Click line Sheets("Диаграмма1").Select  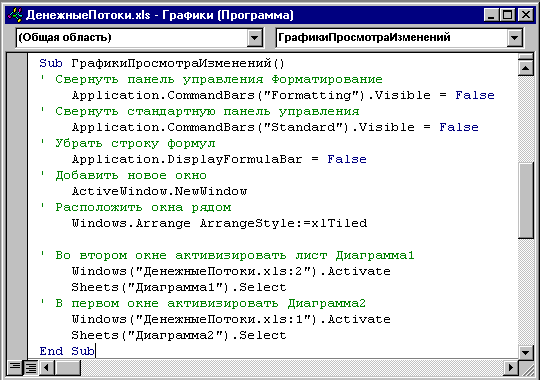pos(179,287)
